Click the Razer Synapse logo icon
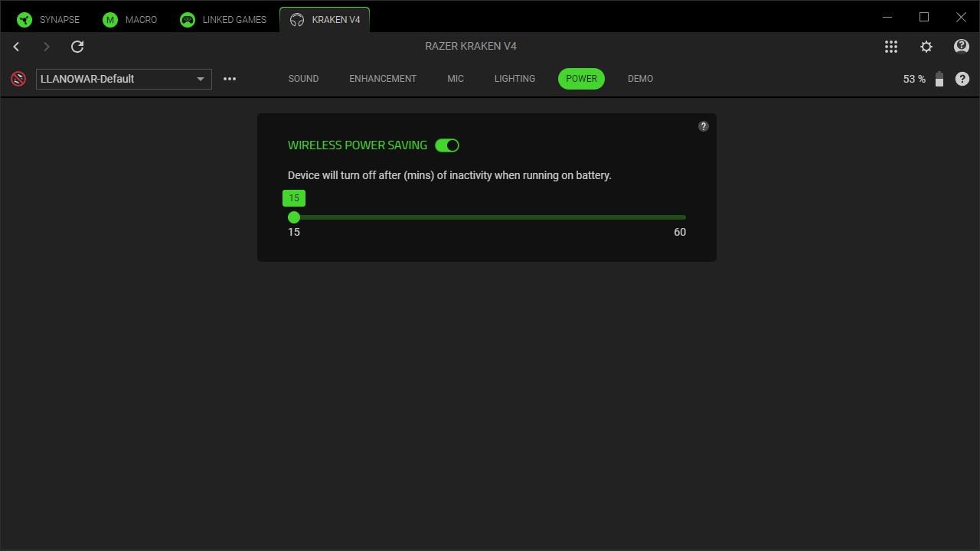The width and height of the screenshot is (980, 551). [24, 20]
